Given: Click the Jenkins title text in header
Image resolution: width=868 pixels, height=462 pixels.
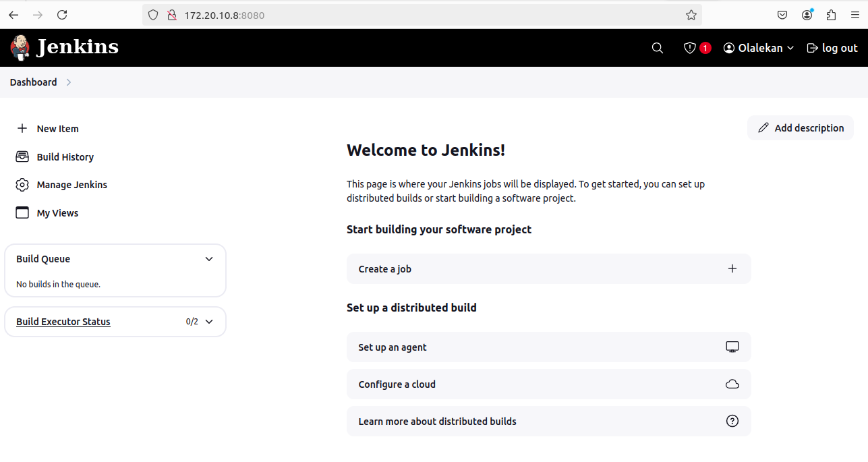Looking at the screenshot, I should 78,47.
